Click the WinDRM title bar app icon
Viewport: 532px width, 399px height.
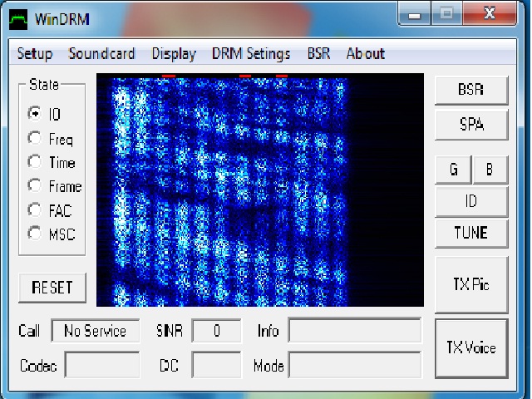(18, 17)
